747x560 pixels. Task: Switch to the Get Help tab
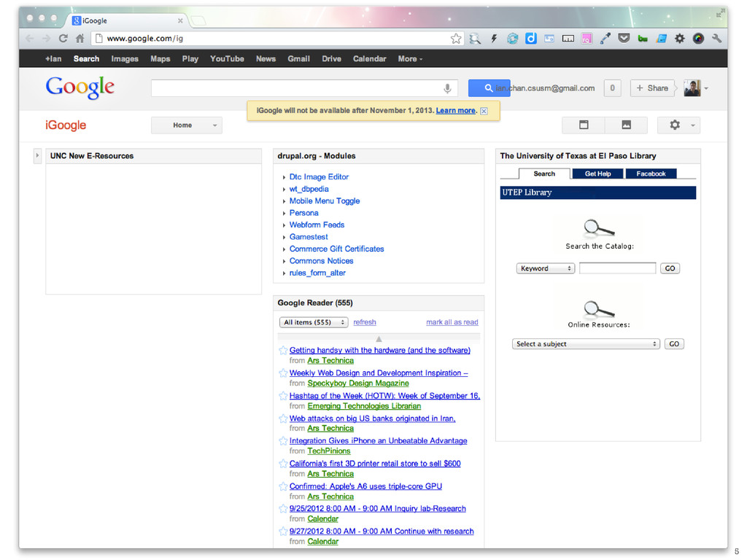click(598, 174)
